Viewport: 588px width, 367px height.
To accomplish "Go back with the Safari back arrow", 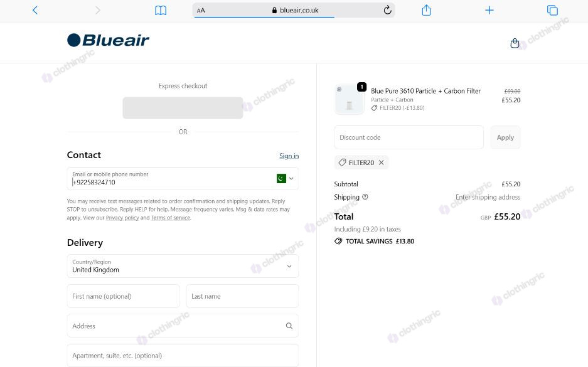I will (x=35, y=10).
